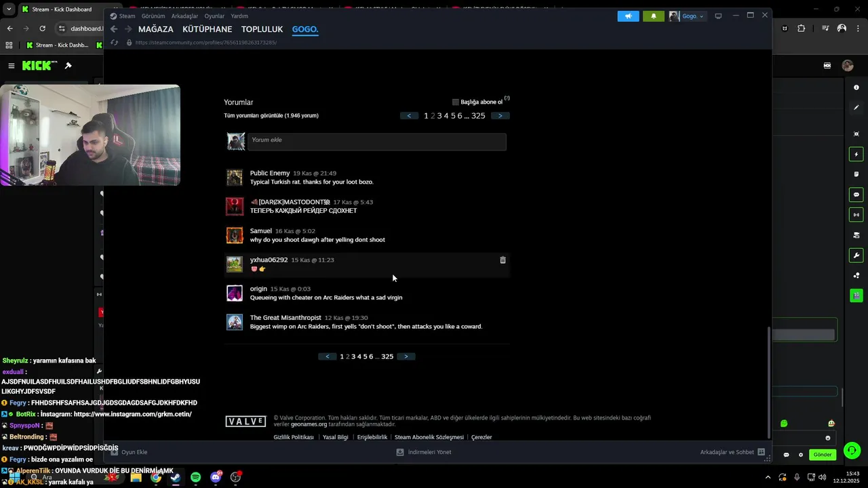This screenshot has height=488, width=868.
Task: Toggle the chat bubble widget in Kick sidebar
Action: pyautogui.click(x=856, y=195)
